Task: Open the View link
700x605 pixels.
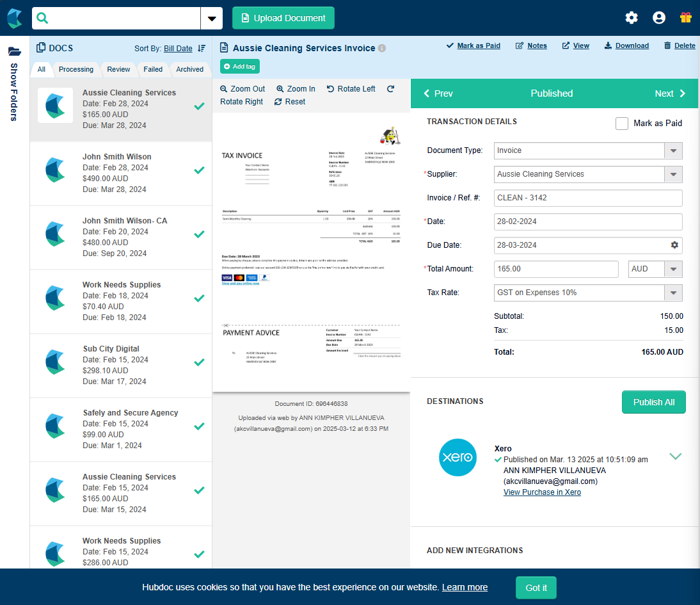Action: [575, 45]
